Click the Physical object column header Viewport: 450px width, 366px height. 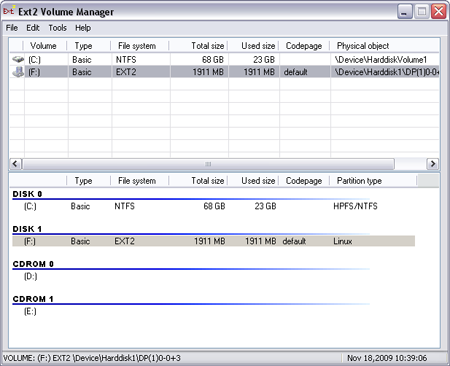(385, 46)
